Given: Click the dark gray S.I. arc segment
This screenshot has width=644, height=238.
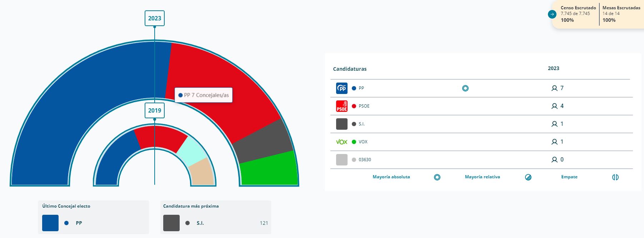Looking at the screenshot, I should 263,141.
